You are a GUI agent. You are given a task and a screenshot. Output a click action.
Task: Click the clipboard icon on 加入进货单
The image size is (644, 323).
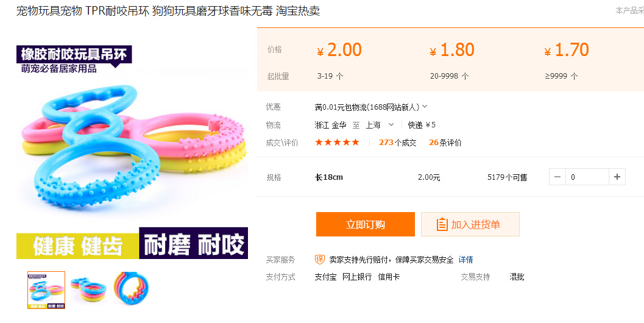442,224
